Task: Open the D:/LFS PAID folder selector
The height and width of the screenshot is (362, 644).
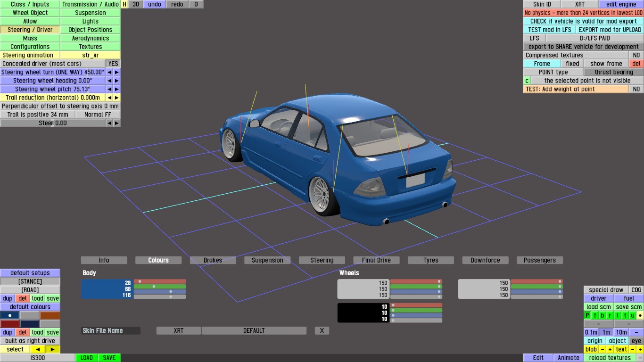Action: pyautogui.click(x=595, y=38)
